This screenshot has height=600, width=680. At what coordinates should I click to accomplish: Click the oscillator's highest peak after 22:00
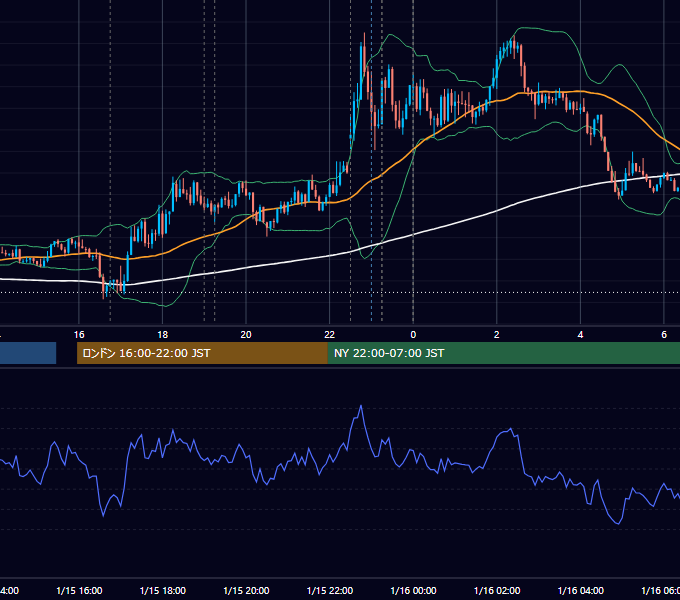[361, 406]
